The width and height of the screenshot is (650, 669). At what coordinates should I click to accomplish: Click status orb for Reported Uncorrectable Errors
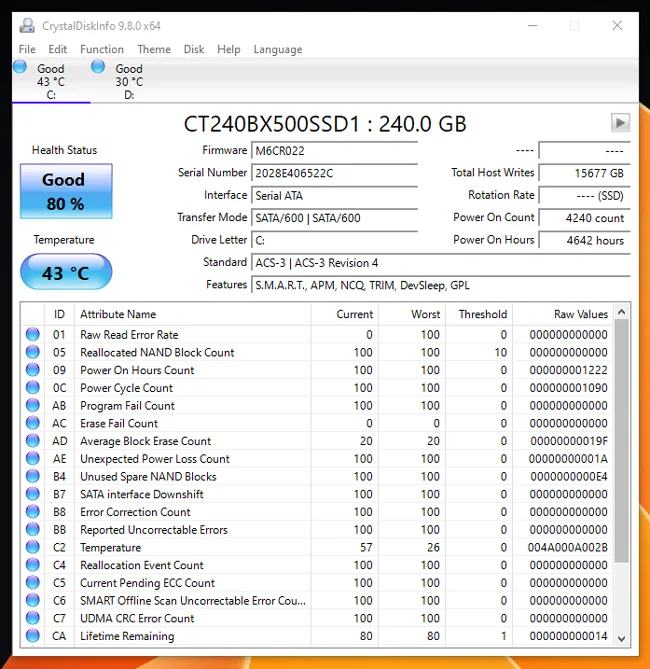(x=32, y=529)
